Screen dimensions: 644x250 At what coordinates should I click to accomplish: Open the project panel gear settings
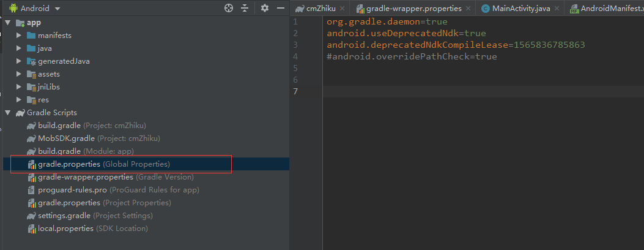(265, 8)
